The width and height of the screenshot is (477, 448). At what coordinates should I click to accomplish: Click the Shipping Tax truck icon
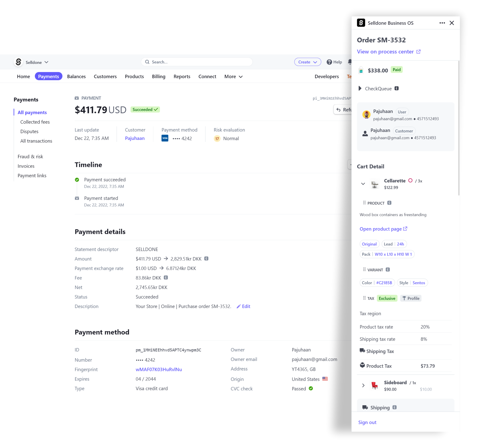click(x=362, y=351)
